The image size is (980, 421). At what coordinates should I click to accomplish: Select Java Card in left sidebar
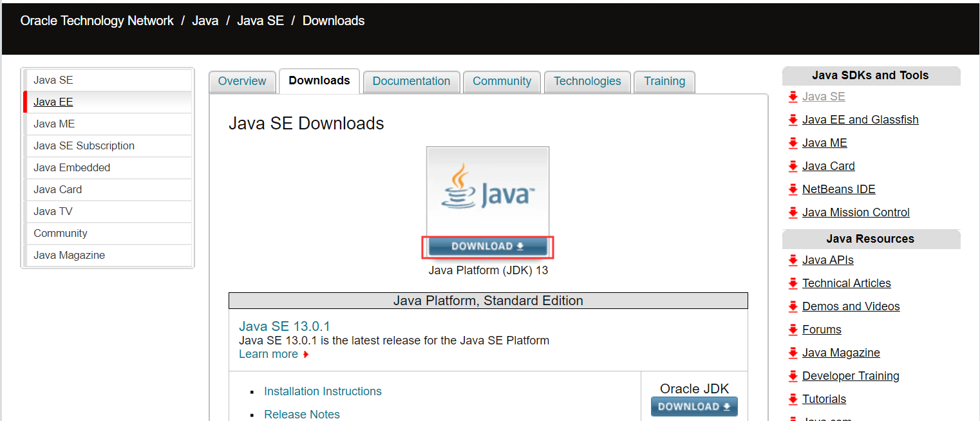coord(108,190)
